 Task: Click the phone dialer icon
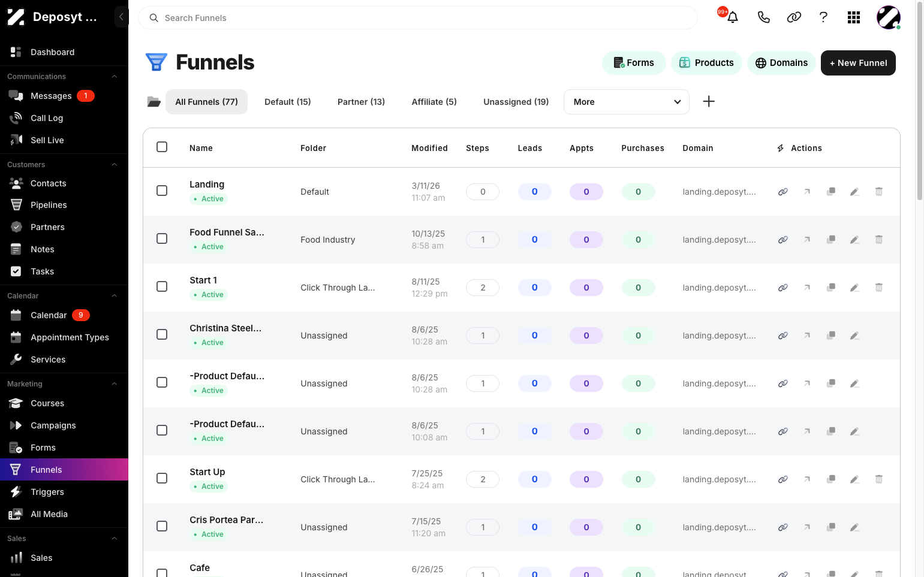pyautogui.click(x=763, y=17)
